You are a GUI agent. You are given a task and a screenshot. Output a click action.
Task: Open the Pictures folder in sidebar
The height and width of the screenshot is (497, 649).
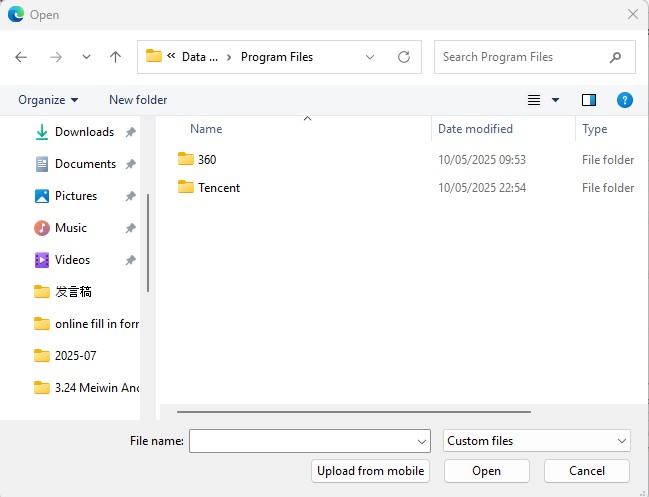75,196
